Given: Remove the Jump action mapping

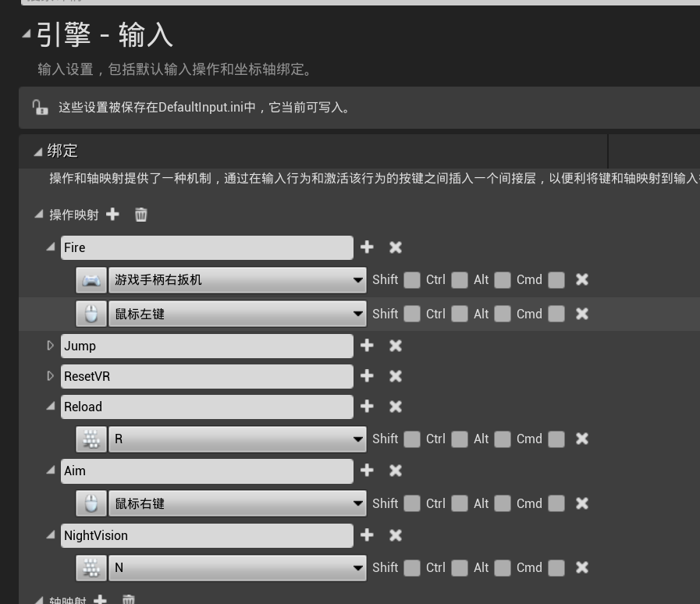Looking at the screenshot, I should [396, 346].
